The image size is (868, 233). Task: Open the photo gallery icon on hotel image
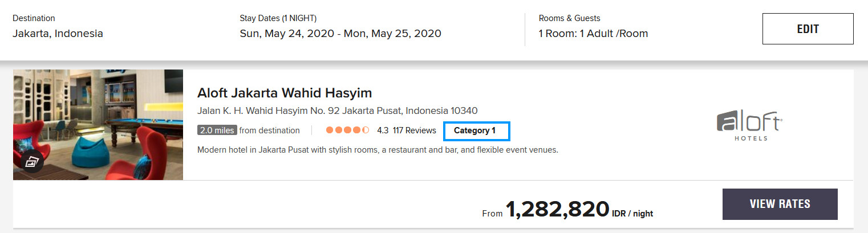[33, 161]
